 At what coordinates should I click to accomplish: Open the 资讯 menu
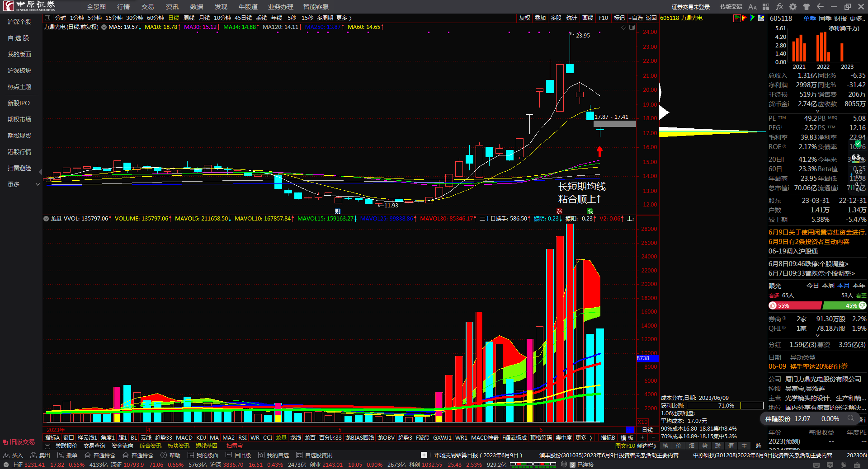[172, 7]
